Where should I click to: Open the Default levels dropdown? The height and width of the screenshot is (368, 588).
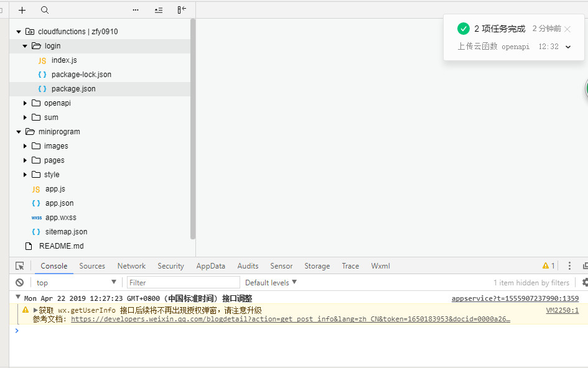click(x=271, y=283)
